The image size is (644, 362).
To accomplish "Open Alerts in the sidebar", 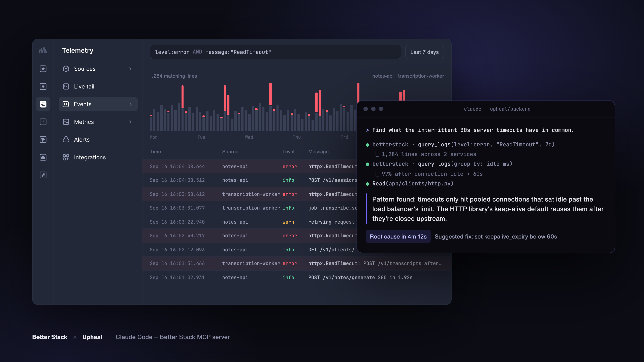I will [x=98, y=140].
